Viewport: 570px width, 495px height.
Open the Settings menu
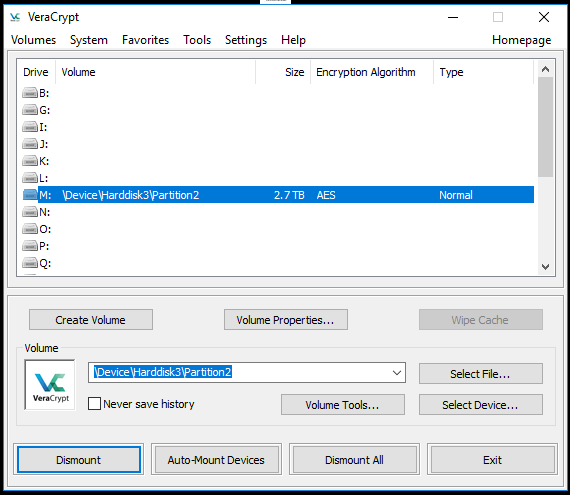tap(246, 40)
